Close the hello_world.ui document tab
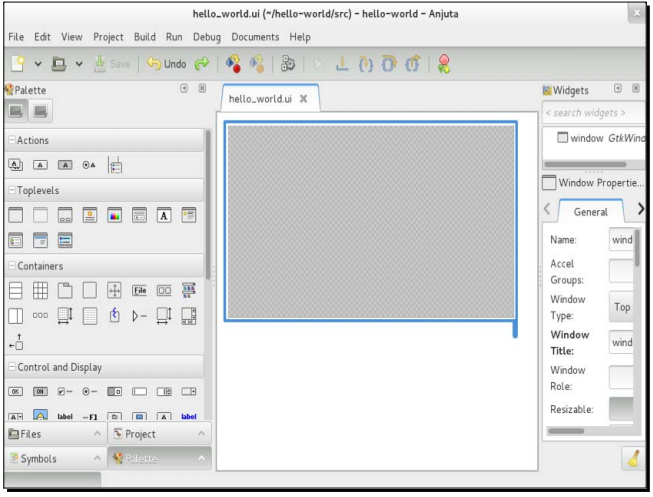The height and width of the screenshot is (497, 653). point(303,100)
